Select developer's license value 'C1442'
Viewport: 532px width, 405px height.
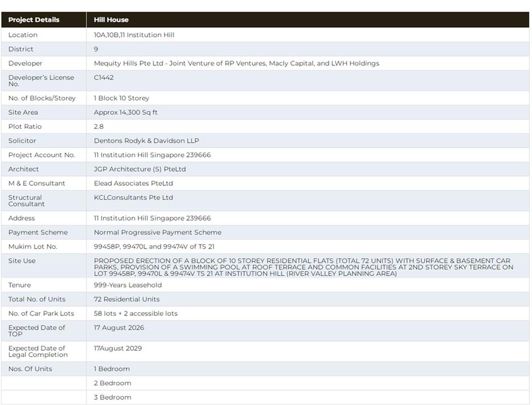(x=103, y=77)
